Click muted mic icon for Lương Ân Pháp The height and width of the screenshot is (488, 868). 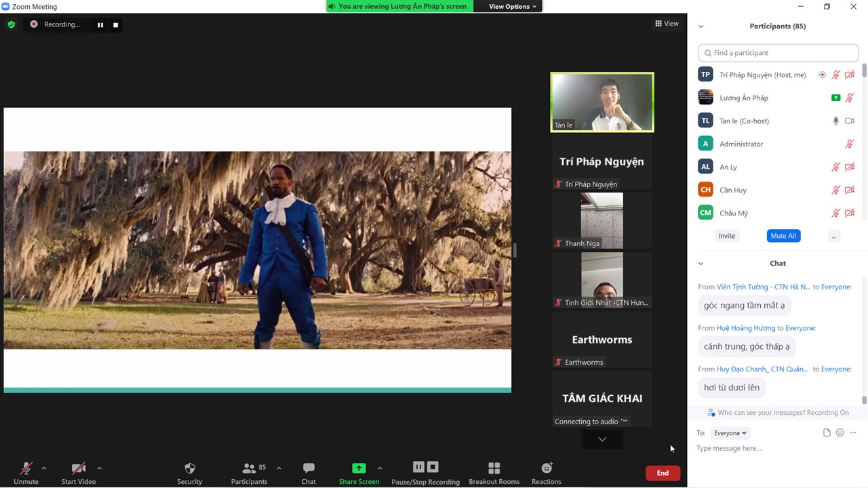pyautogui.click(x=850, y=98)
